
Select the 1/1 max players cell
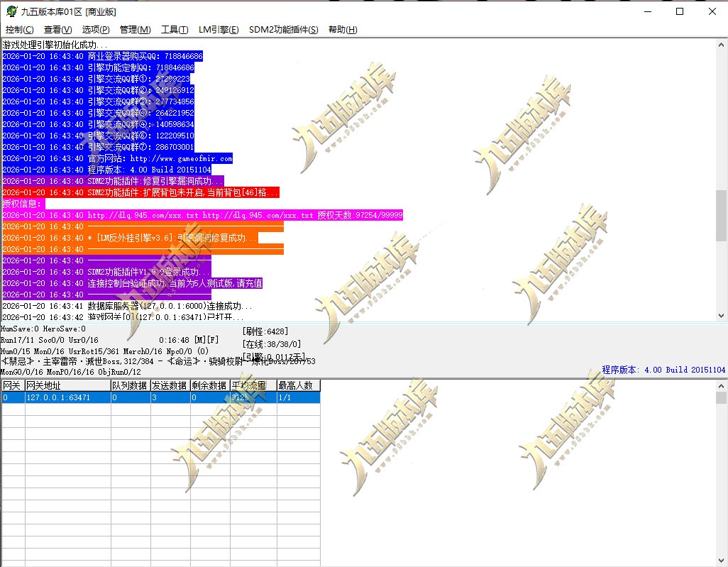point(299,397)
